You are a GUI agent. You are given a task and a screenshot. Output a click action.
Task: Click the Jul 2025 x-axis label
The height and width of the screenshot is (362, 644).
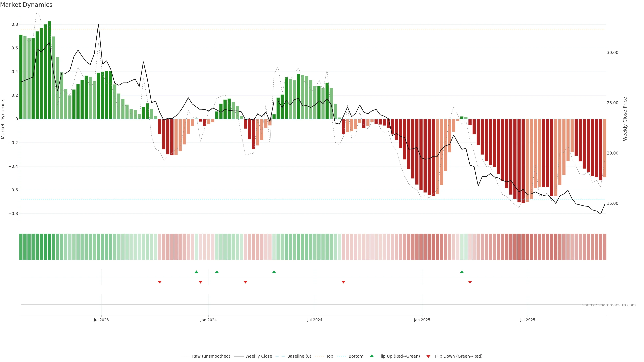click(527, 320)
